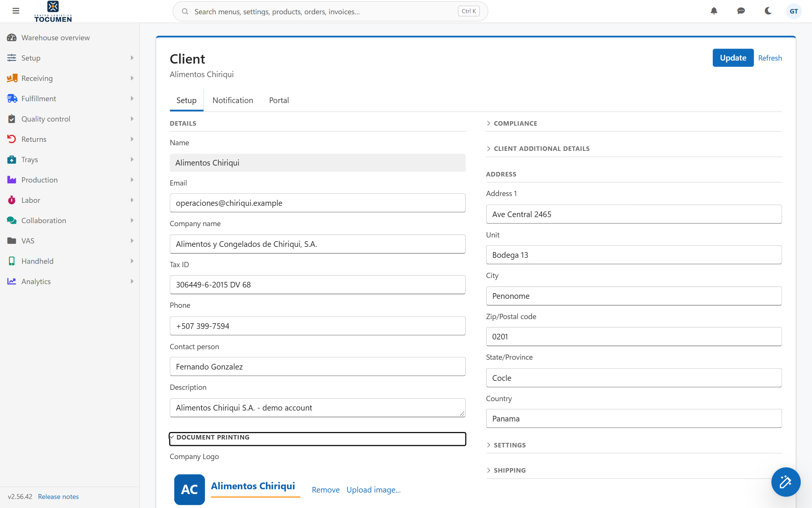
Task: Click the Returns arrow icon
Action: click(12, 139)
